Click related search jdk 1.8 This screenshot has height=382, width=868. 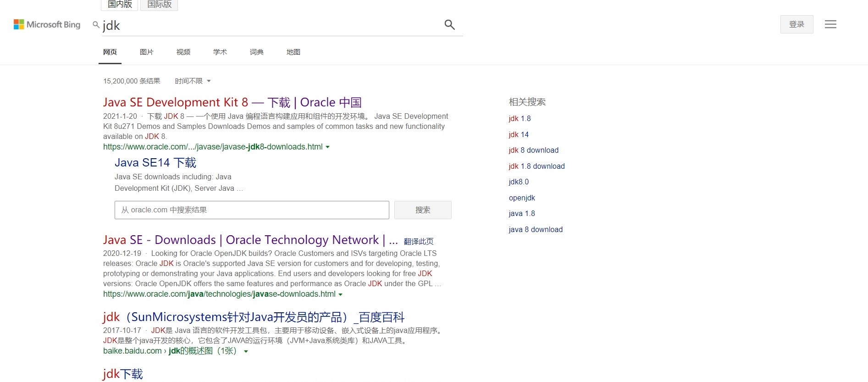tap(520, 119)
